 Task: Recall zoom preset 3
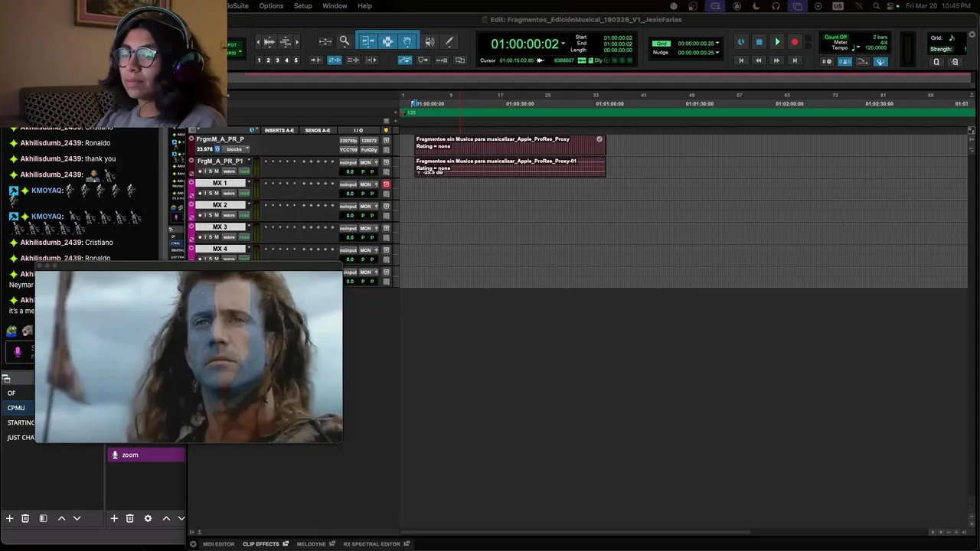tap(277, 60)
